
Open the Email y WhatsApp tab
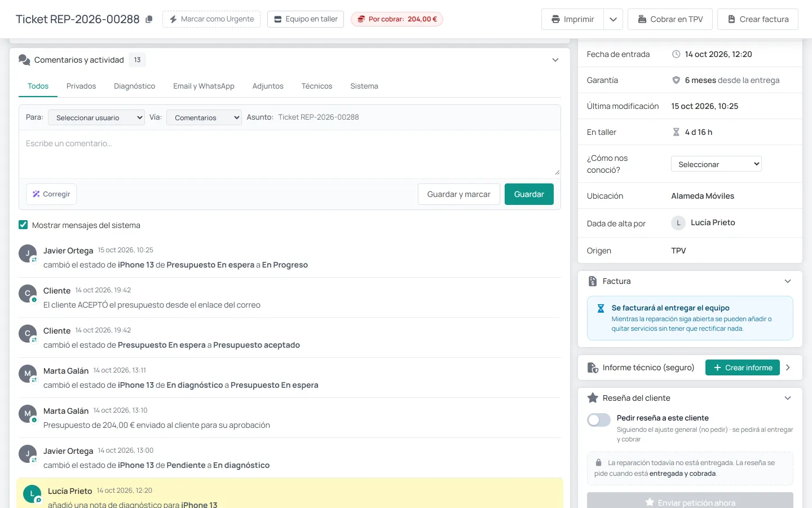pyautogui.click(x=204, y=86)
